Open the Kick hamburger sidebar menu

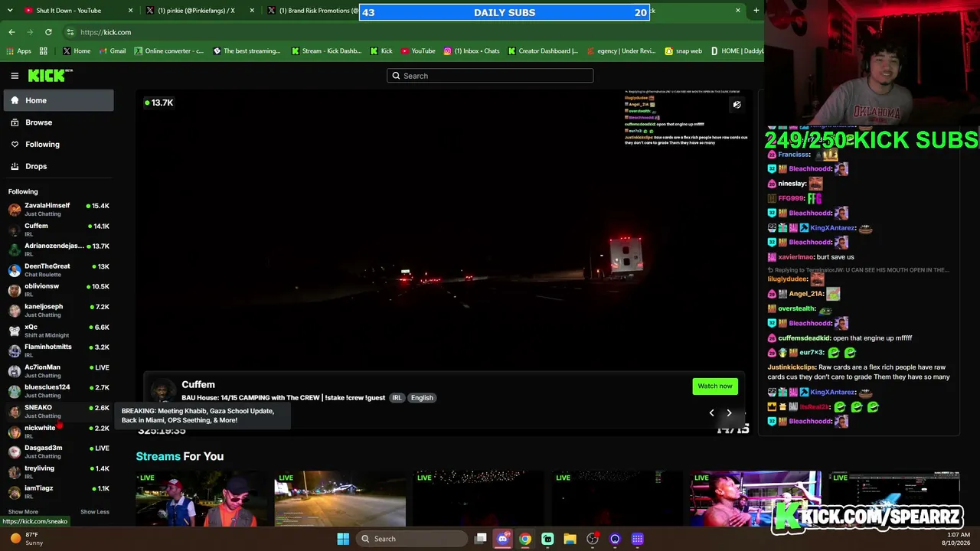(15, 76)
